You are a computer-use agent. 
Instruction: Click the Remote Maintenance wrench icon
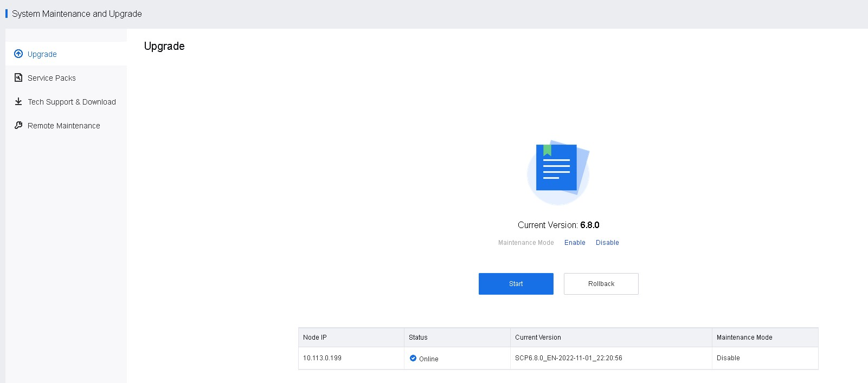[x=18, y=125]
